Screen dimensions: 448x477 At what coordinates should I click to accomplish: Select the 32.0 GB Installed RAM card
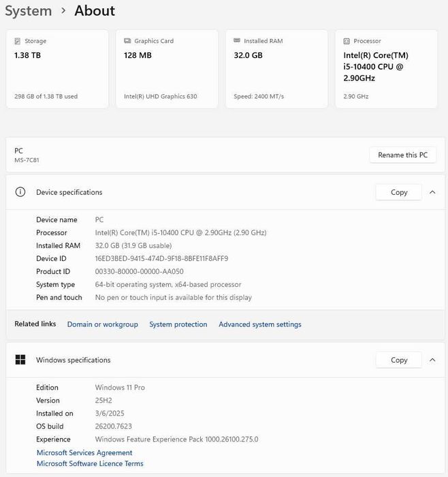click(276, 68)
